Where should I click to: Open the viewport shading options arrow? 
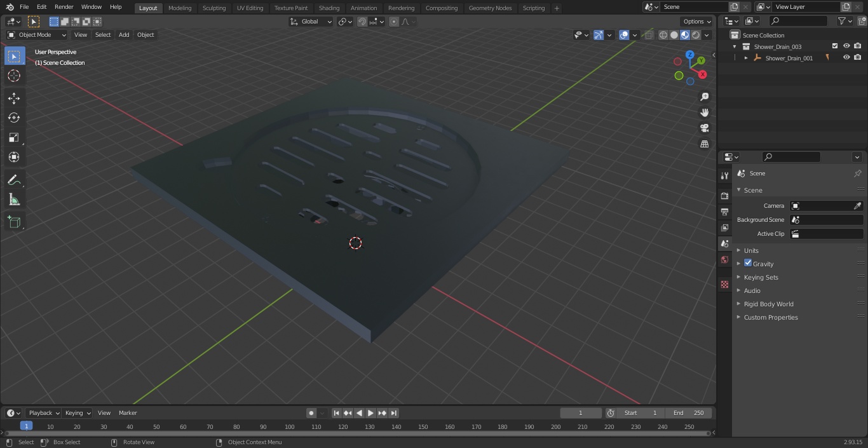pyautogui.click(x=707, y=35)
